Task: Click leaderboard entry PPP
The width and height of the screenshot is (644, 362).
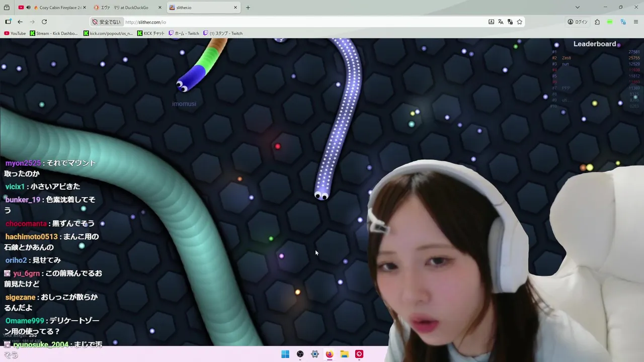Action: point(566,88)
